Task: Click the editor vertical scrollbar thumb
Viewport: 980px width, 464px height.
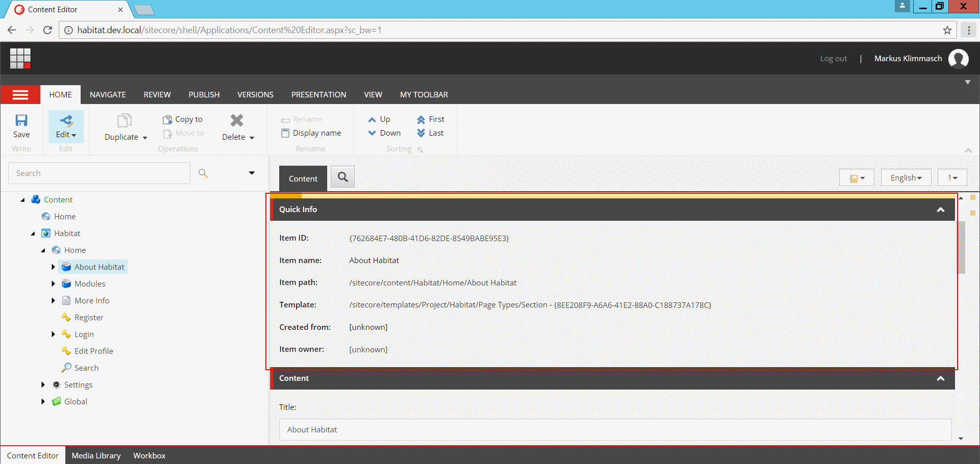Action: [x=961, y=247]
